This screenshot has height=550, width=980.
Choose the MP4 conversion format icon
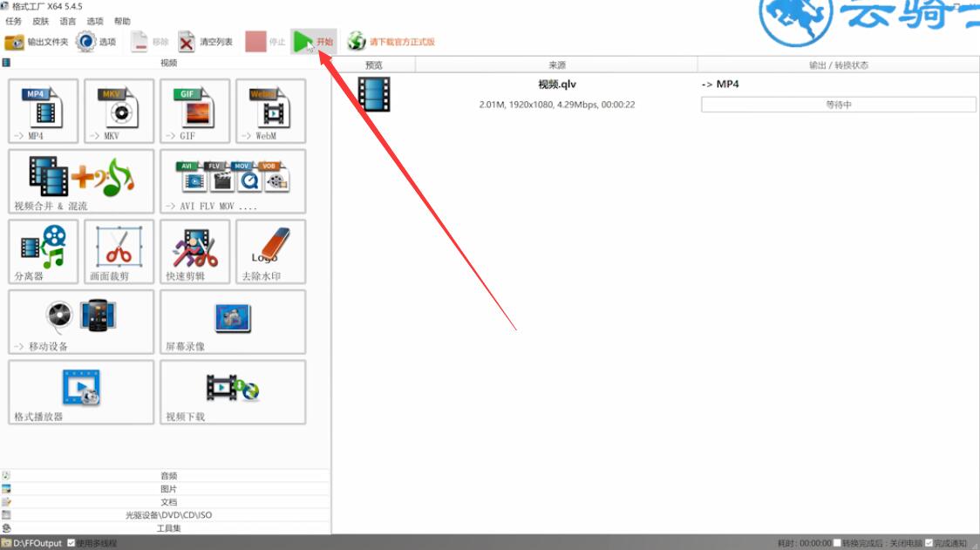click(43, 111)
